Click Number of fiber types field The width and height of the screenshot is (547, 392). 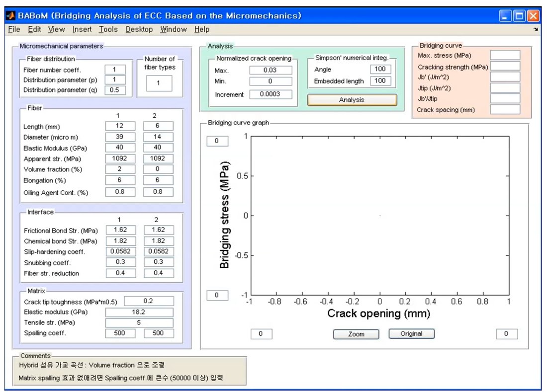coord(159,83)
